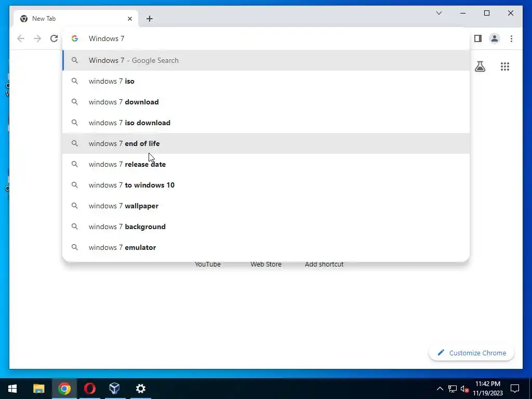
Task: Select windows 7 release date suggestion
Action: point(266,164)
